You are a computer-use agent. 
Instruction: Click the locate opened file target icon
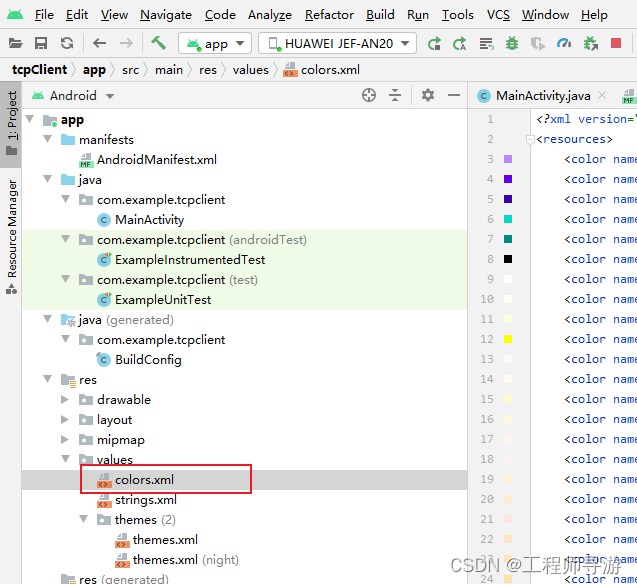click(369, 95)
